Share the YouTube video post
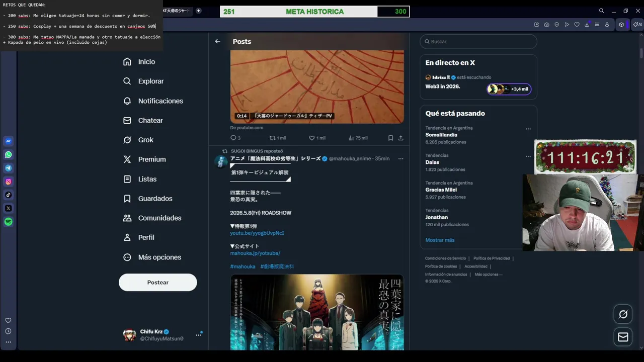 tap(400, 138)
